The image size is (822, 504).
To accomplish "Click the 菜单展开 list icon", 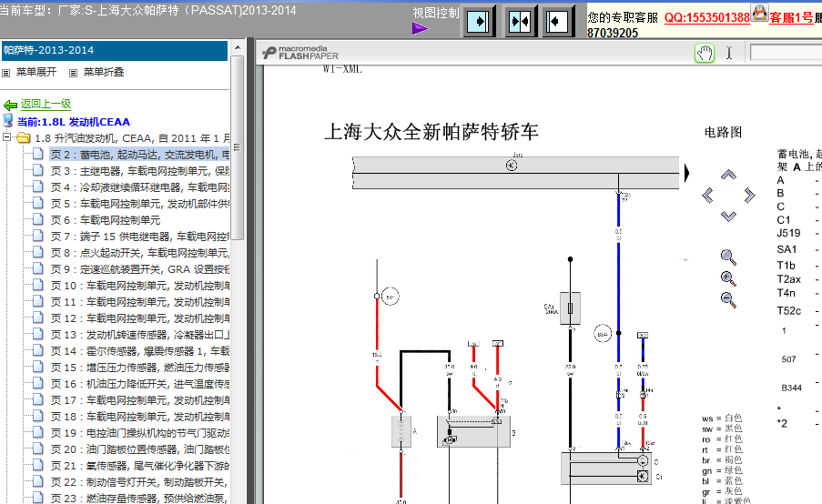I will (x=6, y=73).
